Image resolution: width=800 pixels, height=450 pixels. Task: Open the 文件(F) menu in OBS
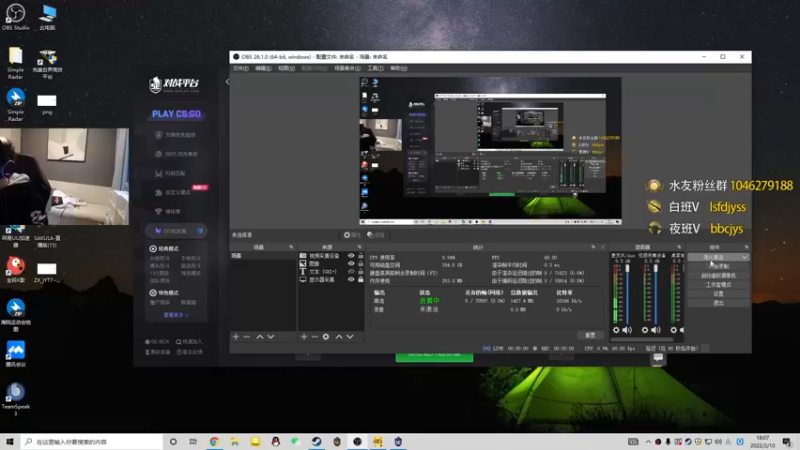(241, 68)
